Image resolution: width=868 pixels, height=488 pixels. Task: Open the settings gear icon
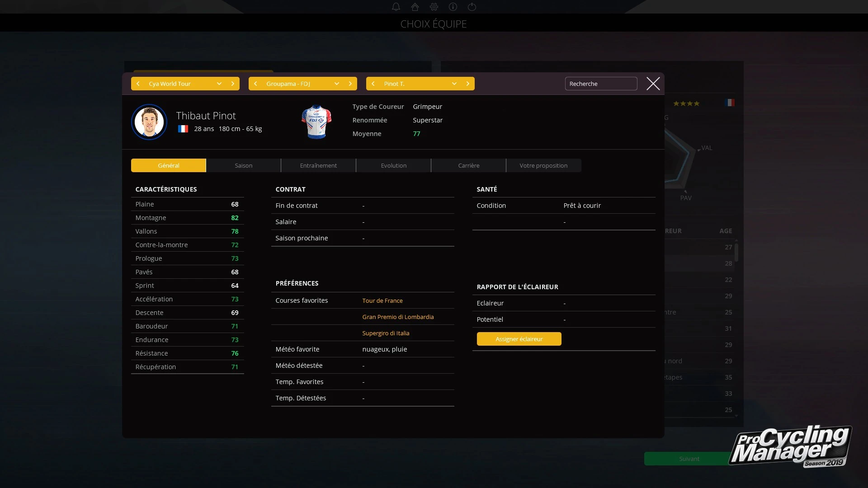pyautogui.click(x=434, y=7)
